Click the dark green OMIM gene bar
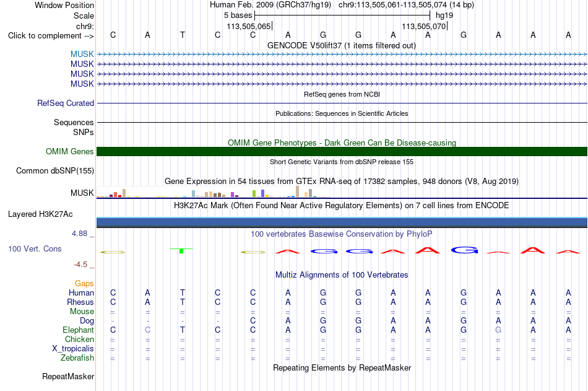 342,151
